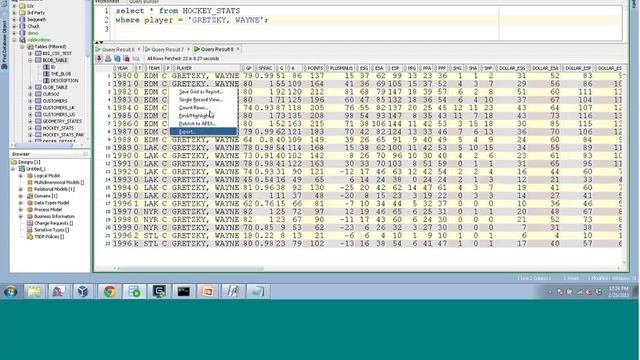
Task: Collapse the BLOB_TABLE node
Action: click(30, 60)
